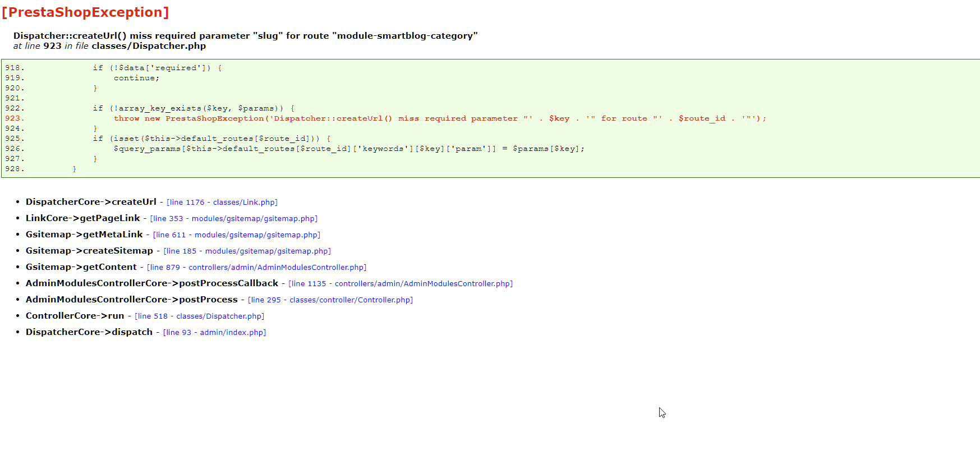Click the error message mentioning module-smartblog-category
Viewport: 980px width, 464px height.
tap(246, 36)
